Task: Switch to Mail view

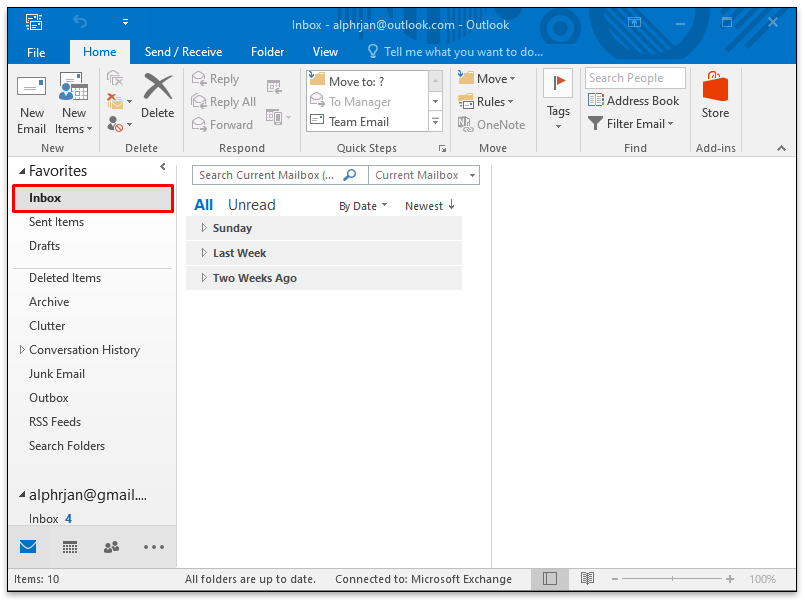Action: tap(28, 547)
